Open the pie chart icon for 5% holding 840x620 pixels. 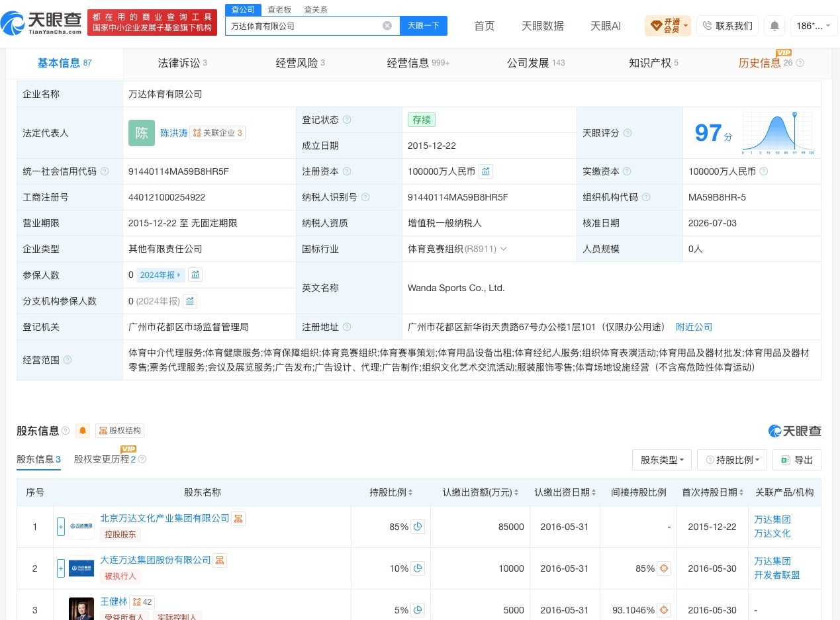click(x=417, y=610)
